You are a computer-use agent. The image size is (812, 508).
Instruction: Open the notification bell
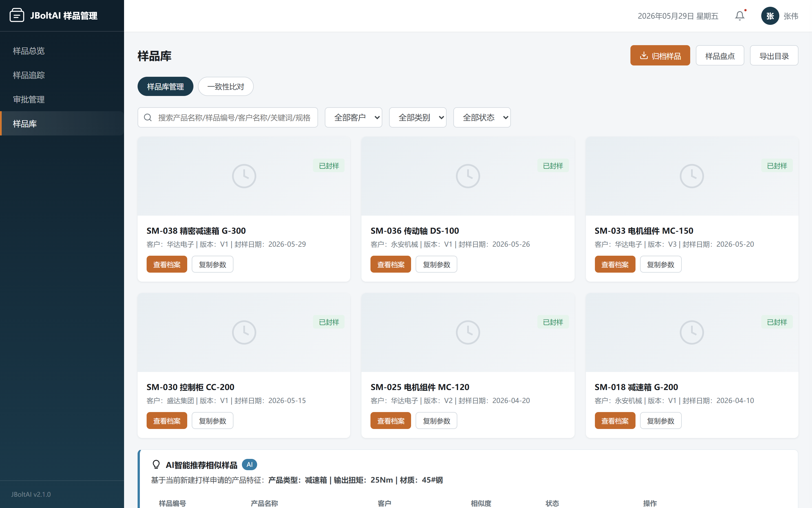coord(740,16)
